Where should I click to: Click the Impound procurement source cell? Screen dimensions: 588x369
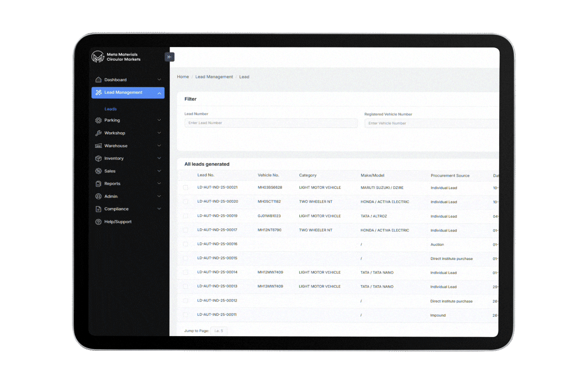click(438, 315)
